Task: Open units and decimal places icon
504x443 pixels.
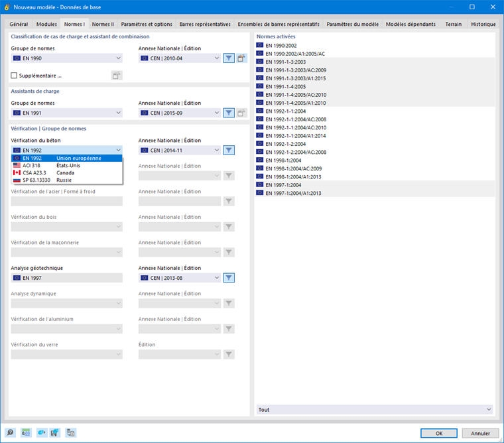Action: (x=26, y=432)
